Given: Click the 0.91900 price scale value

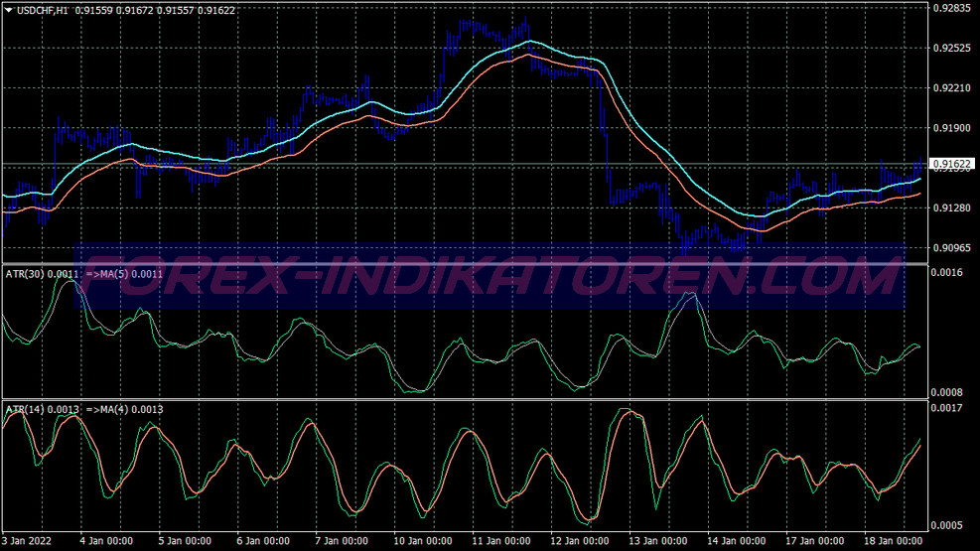Looking at the screenshot, I should pos(952,128).
